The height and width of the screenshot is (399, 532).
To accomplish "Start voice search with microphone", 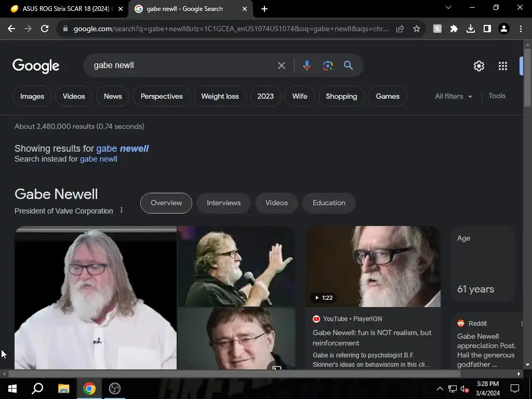I will tap(307, 65).
